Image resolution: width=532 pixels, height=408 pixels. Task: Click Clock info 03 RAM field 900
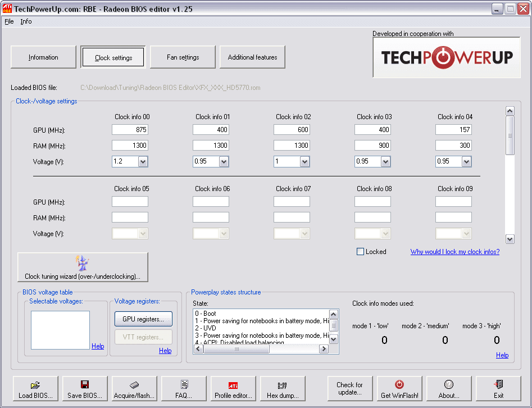[372, 146]
